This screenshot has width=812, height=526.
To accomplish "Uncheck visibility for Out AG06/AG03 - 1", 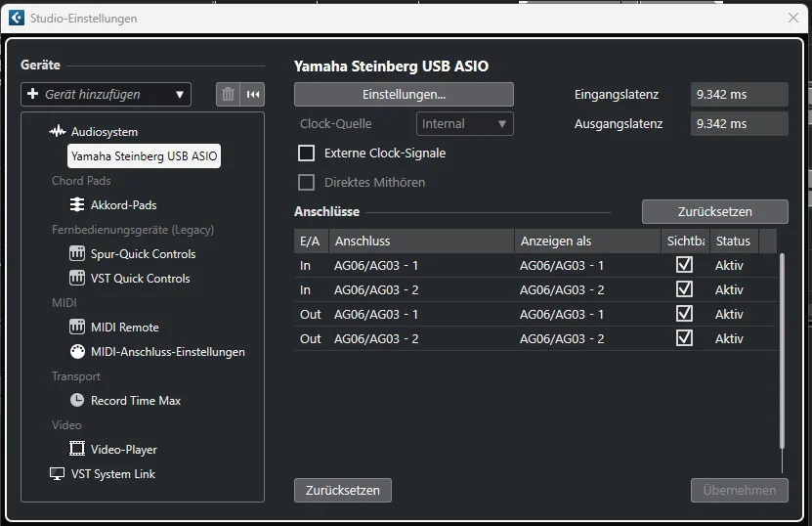I will (684, 314).
